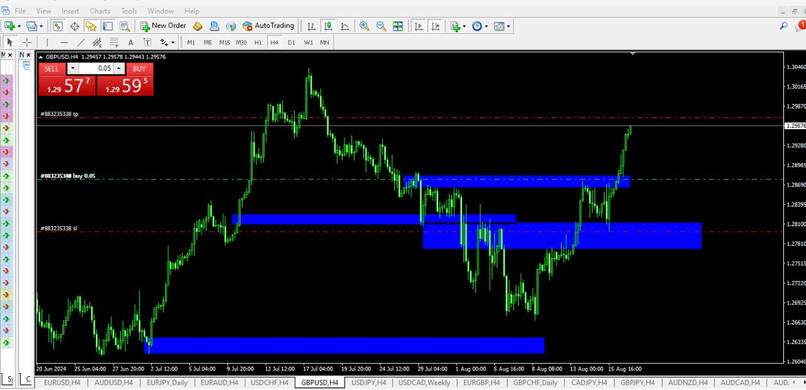
Task: Select the Equidistant Channel tool
Action: 97,42
